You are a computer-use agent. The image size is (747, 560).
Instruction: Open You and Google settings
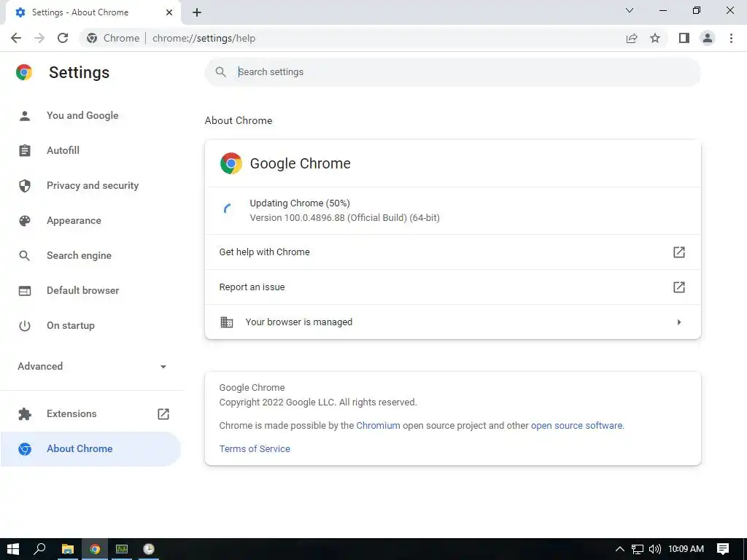pyautogui.click(x=91, y=116)
